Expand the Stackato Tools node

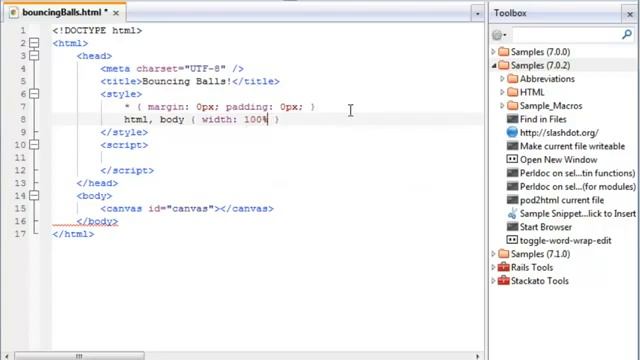click(x=493, y=281)
